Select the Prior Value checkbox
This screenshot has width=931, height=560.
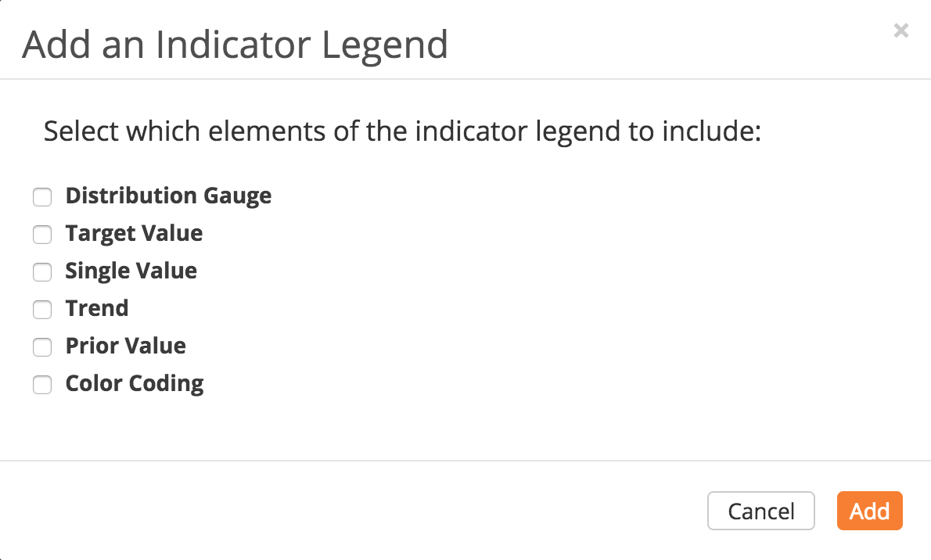(x=42, y=346)
